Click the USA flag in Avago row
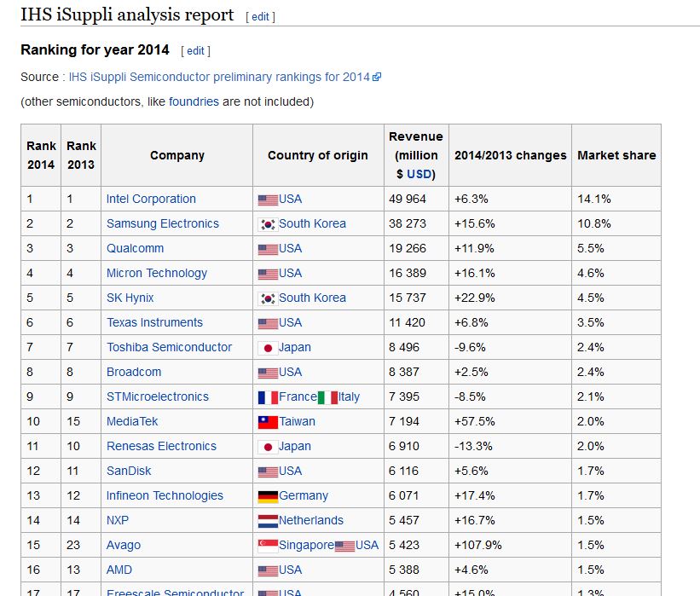Viewport: 700px width, 596px height. click(x=344, y=546)
